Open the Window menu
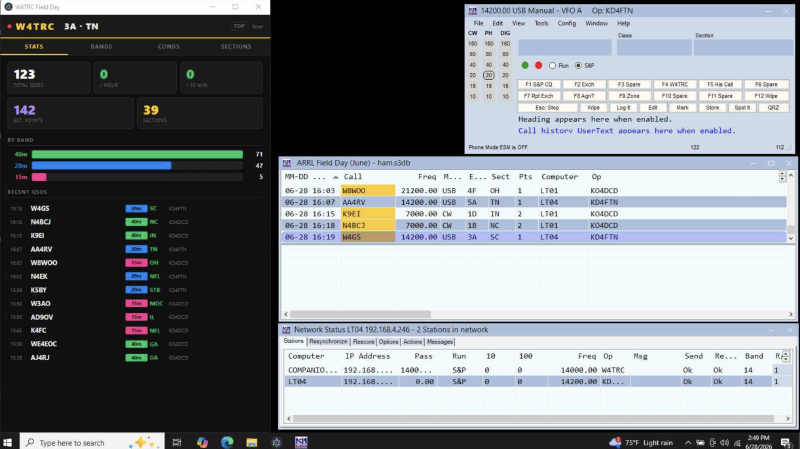 click(x=596, y=23)
